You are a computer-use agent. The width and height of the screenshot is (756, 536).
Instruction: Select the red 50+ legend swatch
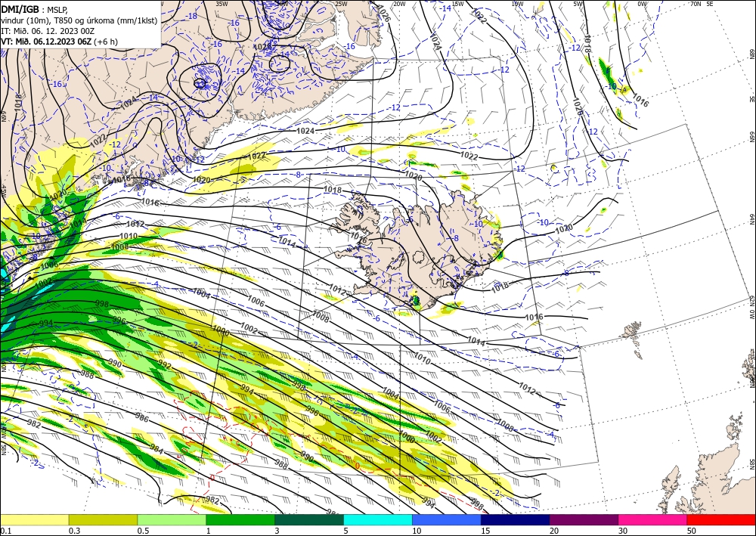(x=721, y=519)
